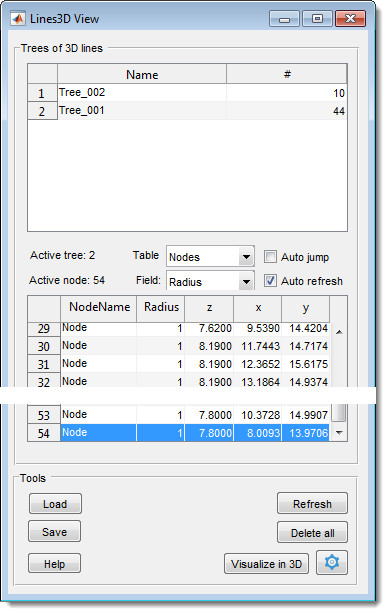This screenshot has width=388, height=614.
Task: Click Delete all button
Action: click(x=312, y=533)
